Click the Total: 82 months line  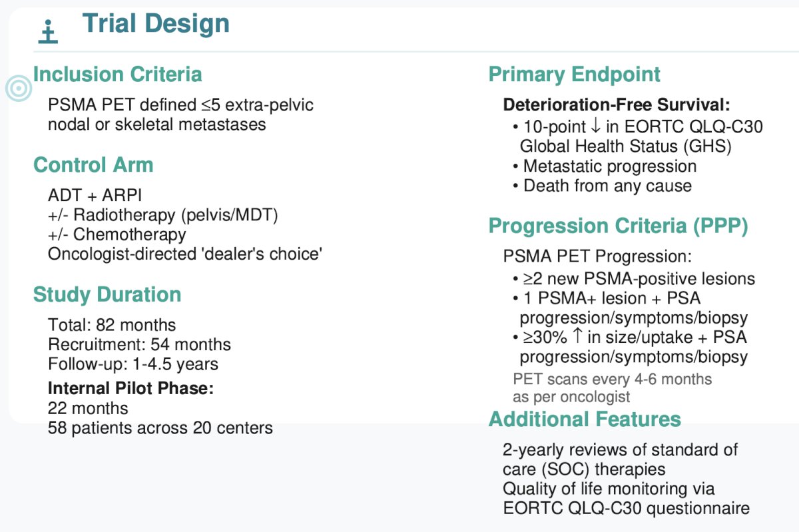click(112, 325)
